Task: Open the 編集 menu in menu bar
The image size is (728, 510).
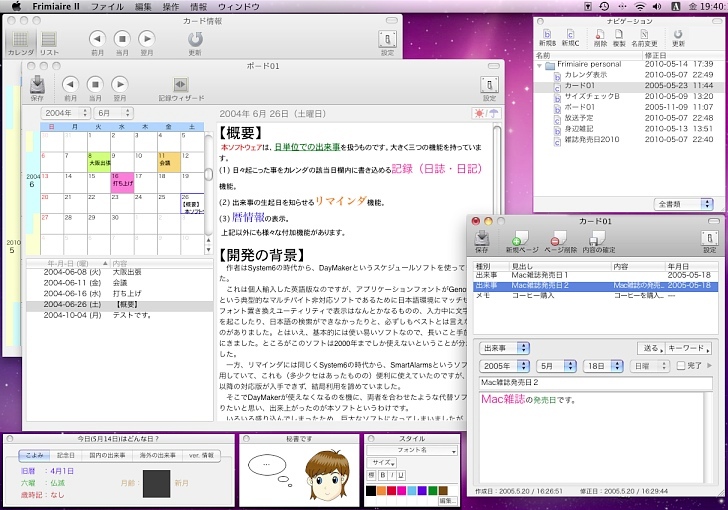Action: pyautogui.click(x=144, y=7)
